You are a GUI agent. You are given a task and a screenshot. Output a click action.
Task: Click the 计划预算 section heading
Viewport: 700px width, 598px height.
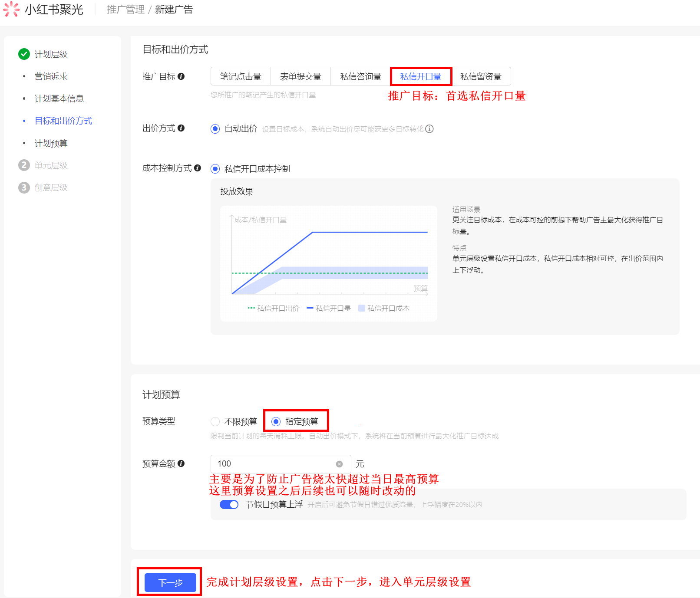[x=161, y=394]
